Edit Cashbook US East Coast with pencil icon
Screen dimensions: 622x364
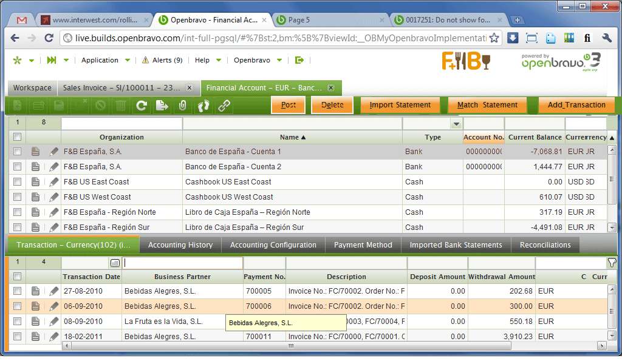tap(54, 182)
